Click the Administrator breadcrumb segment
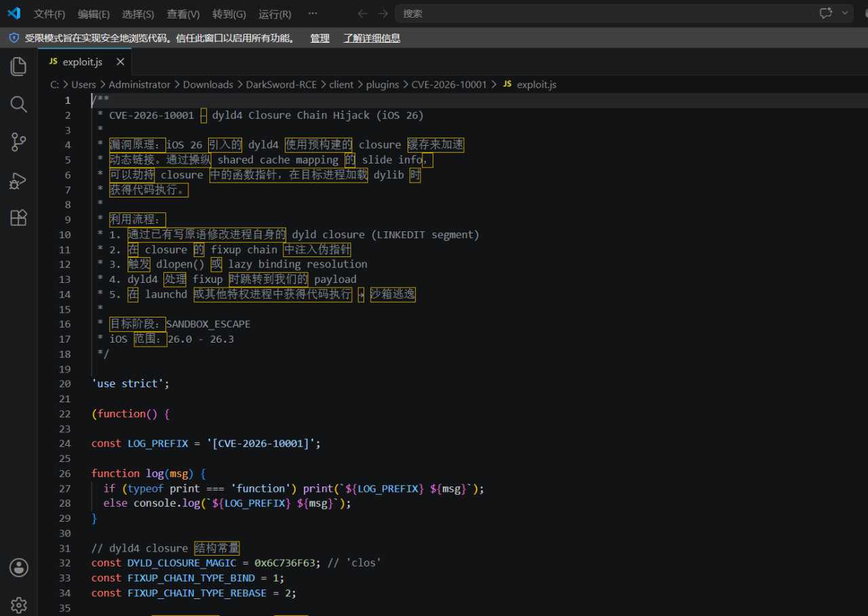868x616 pixels. pos(140,85)
